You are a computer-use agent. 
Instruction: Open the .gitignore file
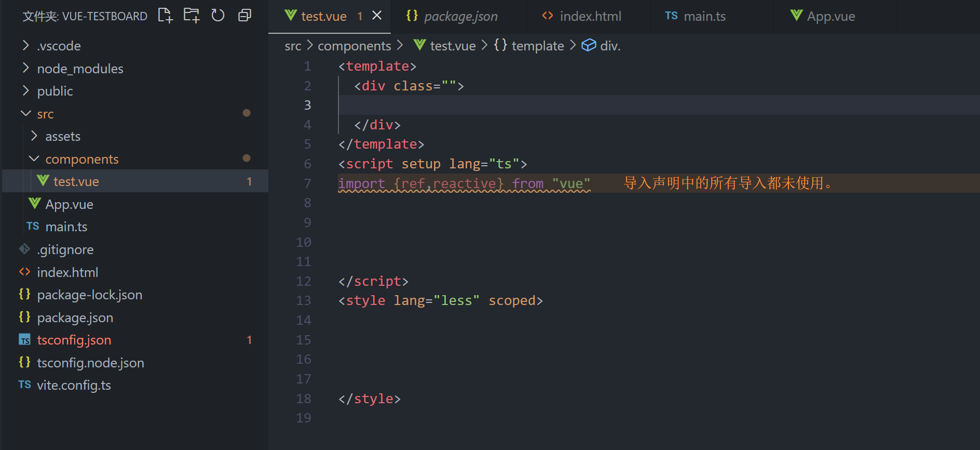click(x=135, y=249)
